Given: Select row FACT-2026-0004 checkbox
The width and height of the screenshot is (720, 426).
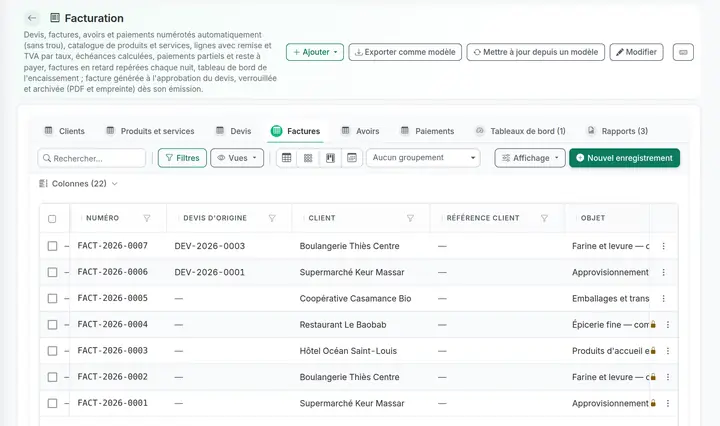Looking at the screenshot, I should coord(52,325).
